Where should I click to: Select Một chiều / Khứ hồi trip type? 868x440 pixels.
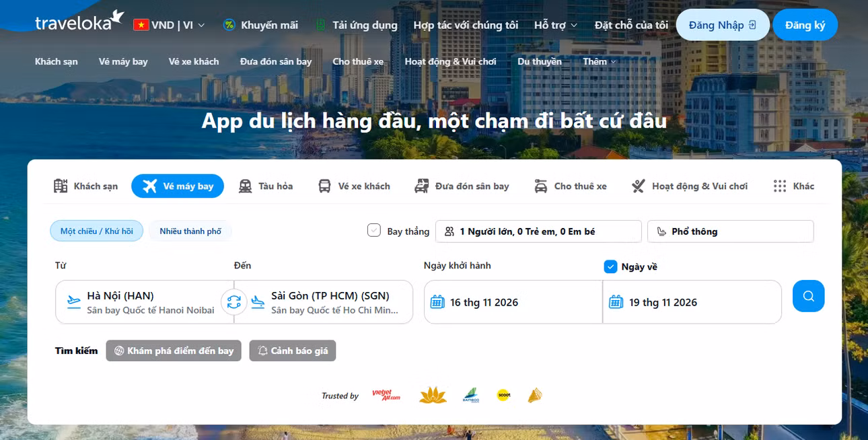pos(97,231)
